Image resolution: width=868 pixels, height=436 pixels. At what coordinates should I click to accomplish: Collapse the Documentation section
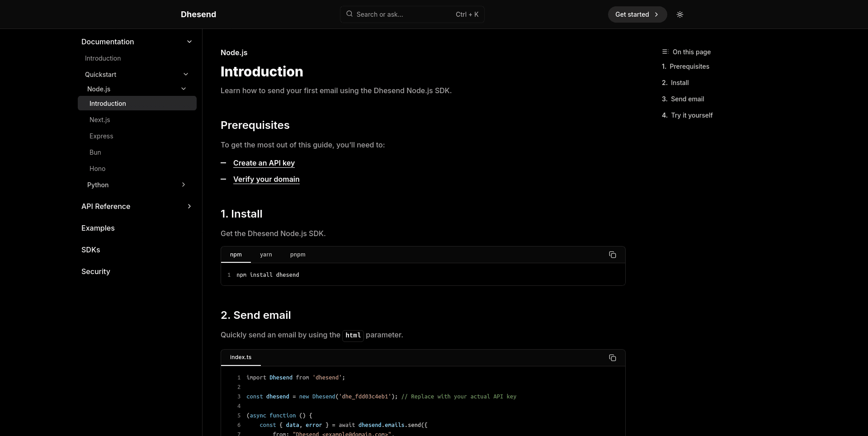tap(189, 42)
